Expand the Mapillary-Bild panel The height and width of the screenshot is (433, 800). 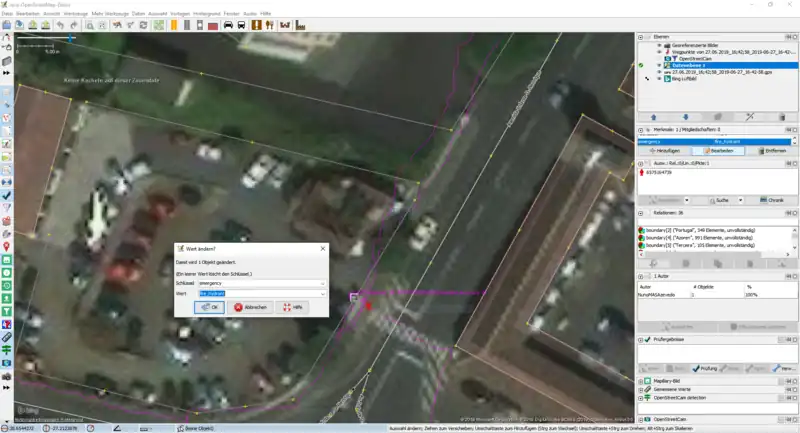click(642, 381)
